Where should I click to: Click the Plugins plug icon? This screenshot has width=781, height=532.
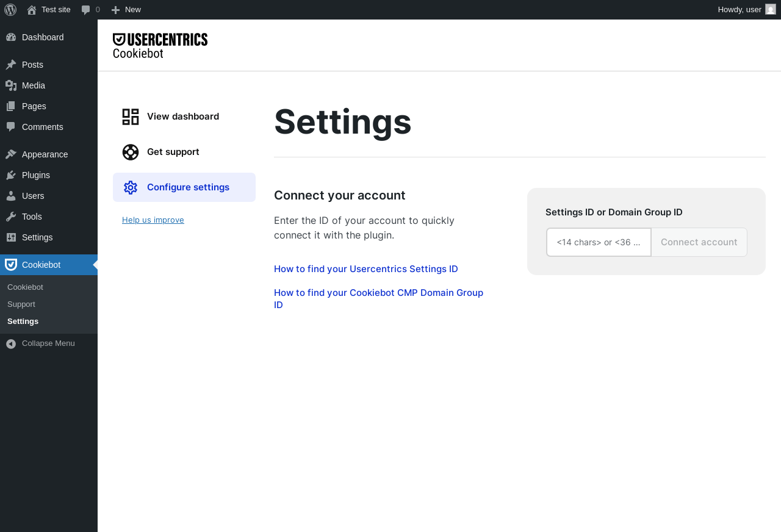[x=11, y=175]
